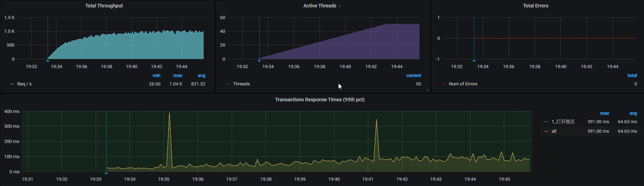Click the annotation marker triangle in Active Threads chart
Image resolution: width=644 pixels, height=186 pixels.
[x=259, y=60]
